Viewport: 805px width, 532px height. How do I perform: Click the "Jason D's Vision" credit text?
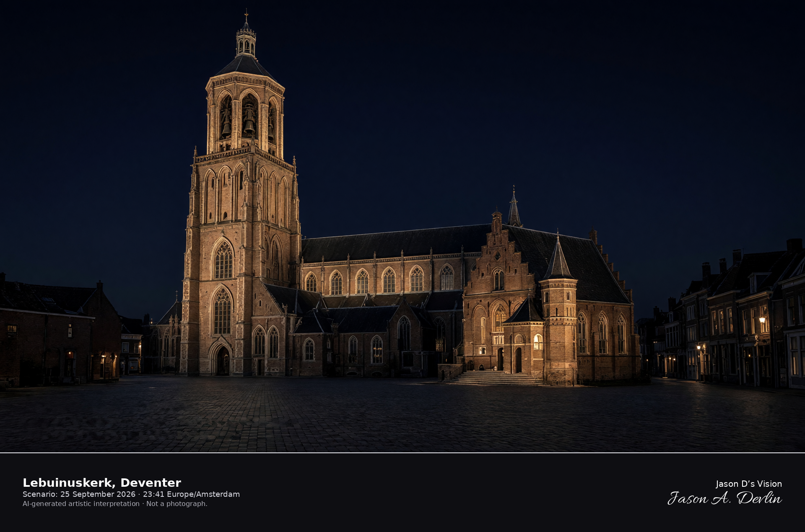point(749,484)
